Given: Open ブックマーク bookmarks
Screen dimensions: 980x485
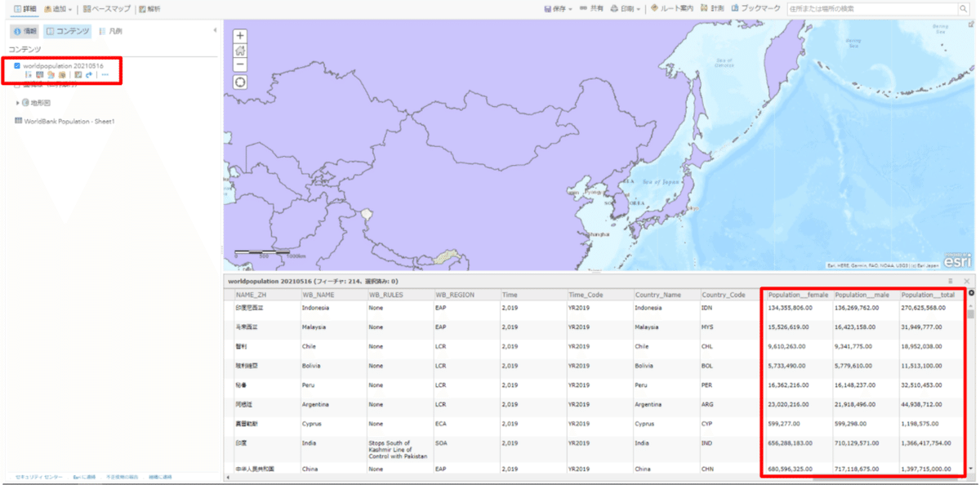Looking at the screenshot, I should tap(756, 9).
